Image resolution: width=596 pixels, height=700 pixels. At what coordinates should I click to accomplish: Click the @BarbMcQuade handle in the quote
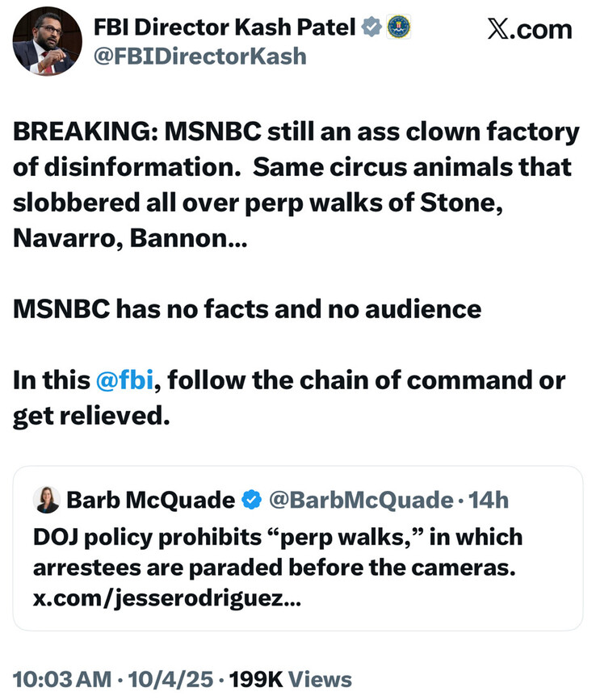(359, 501)
